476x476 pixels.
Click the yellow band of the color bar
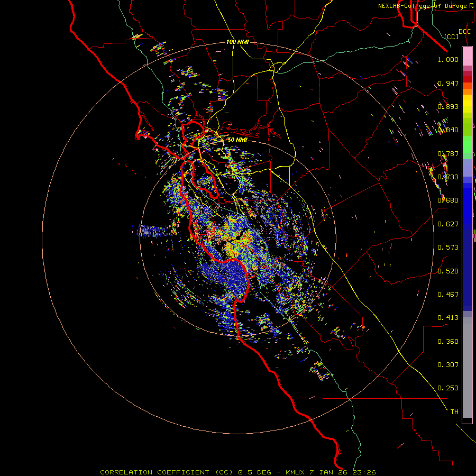coord(467,104)
